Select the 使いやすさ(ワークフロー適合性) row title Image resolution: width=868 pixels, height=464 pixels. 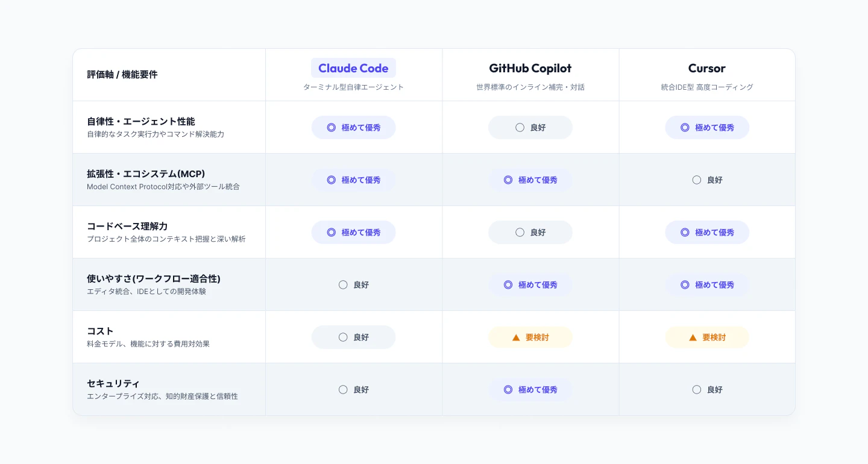coord(154,278)
